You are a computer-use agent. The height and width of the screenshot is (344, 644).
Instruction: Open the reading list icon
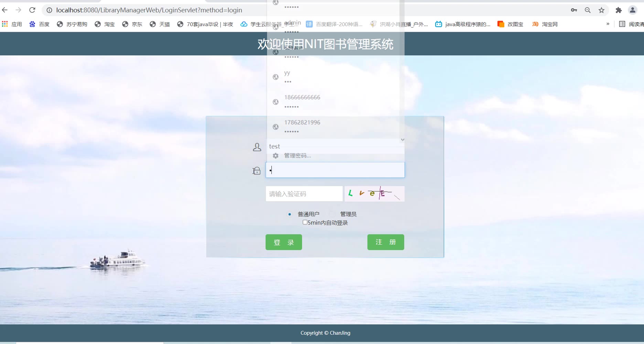click(x=622, y=24)
